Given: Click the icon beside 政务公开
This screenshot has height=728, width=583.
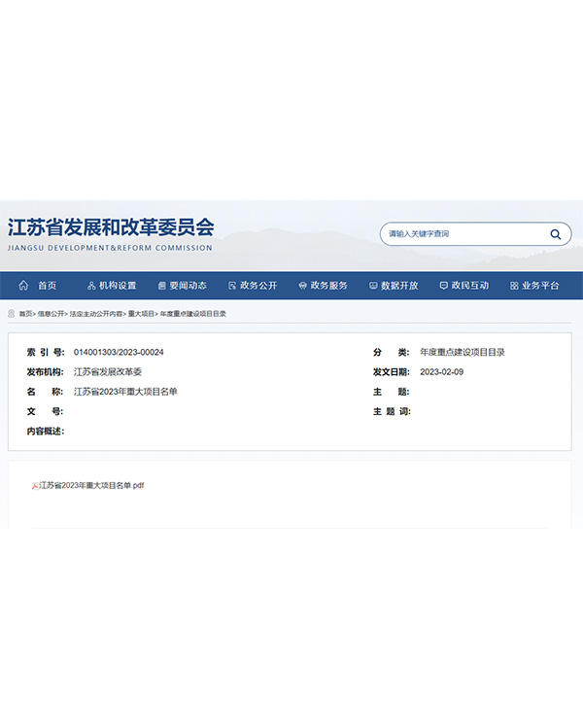Looking at the screenshot, I should pyautogui.click(x=232, y=286).
